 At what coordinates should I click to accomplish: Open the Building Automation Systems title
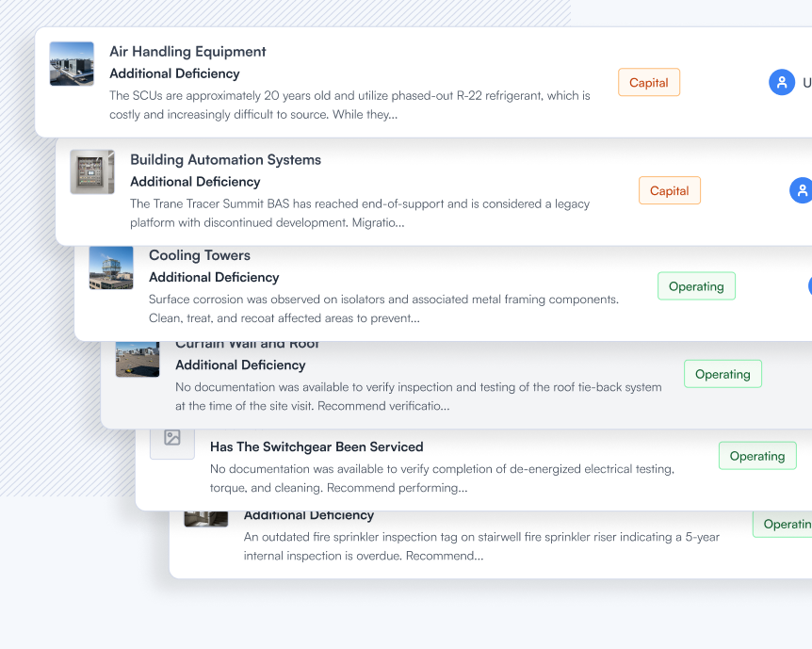[x=225, y=160]
